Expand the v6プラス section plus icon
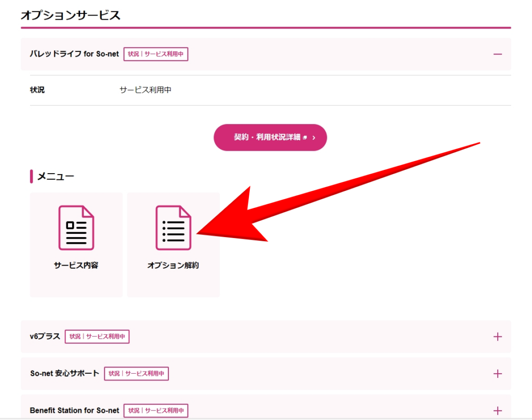Image resolution: width=532 pixels, height=420 pixels. pyautogui.click(x=498, y=337)
